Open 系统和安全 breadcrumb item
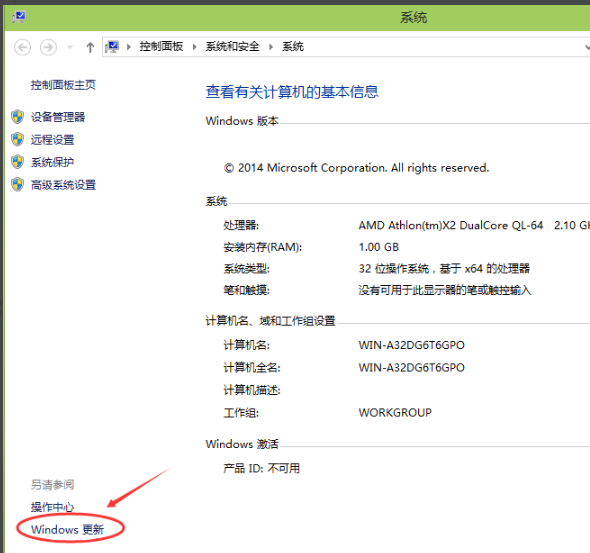 click(x=233, y=47)
